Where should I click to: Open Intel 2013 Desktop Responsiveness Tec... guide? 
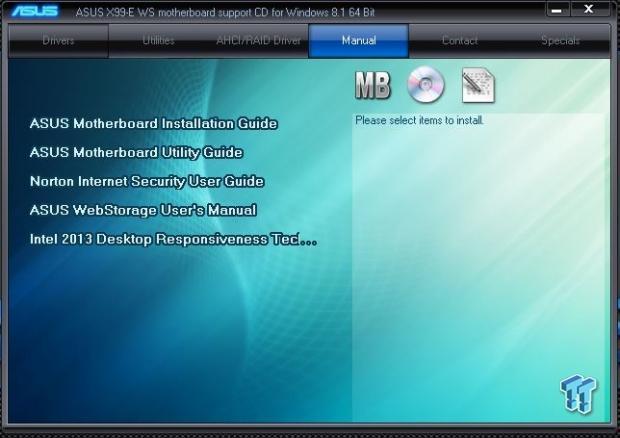[x=173, y=239]
